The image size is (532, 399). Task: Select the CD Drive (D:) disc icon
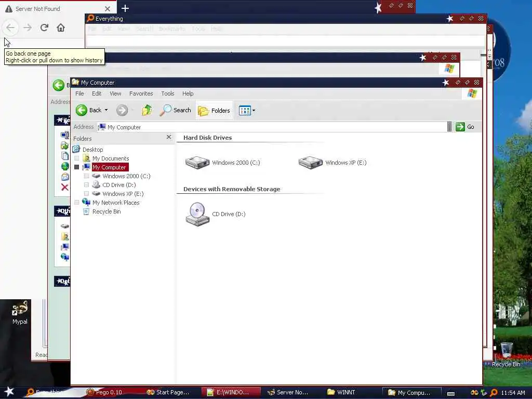197,214
